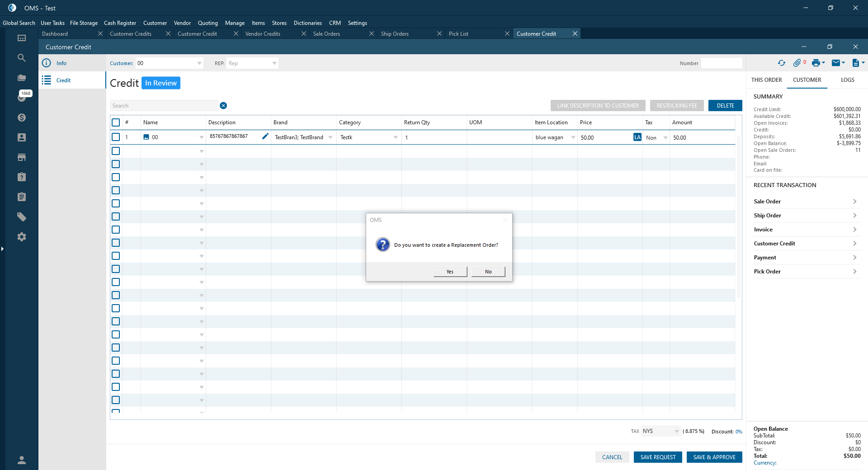Open the Customer dropdown arrow

point(199,63)
